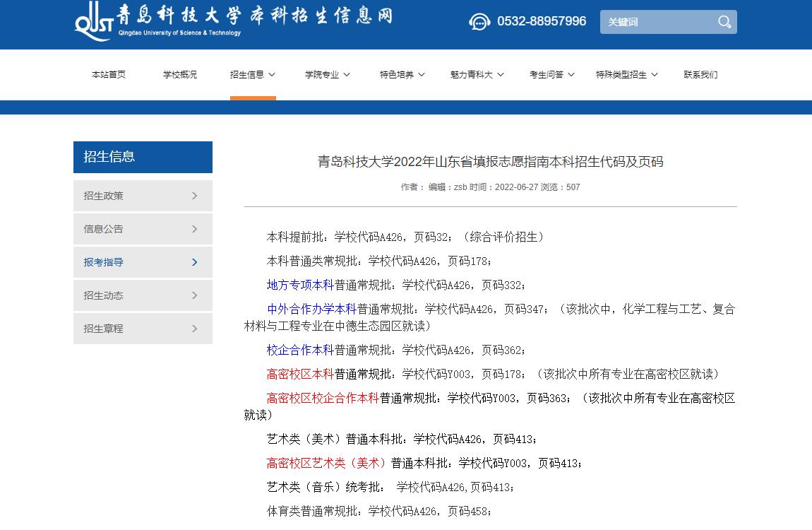Open the 招生信息 navigation menu
The image size is (812, 530).
point(253,75)
